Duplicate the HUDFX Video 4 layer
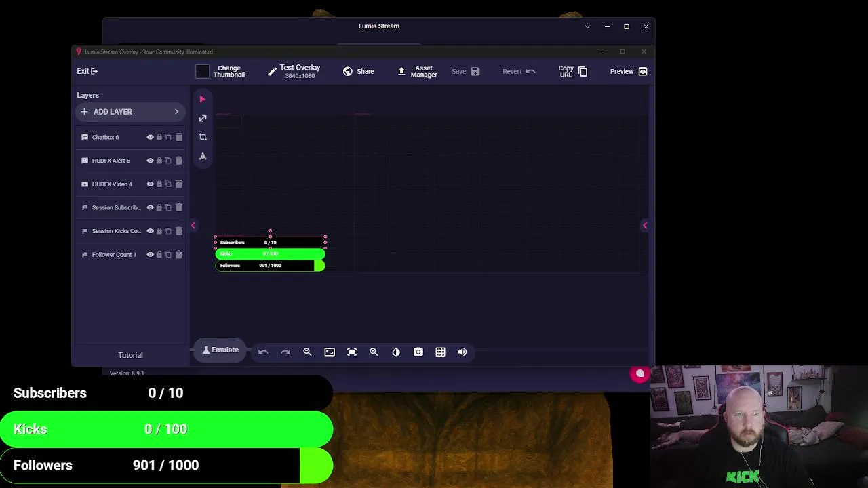Image resolution: width=868 pixels, height=488 pixels. (168, 184)
